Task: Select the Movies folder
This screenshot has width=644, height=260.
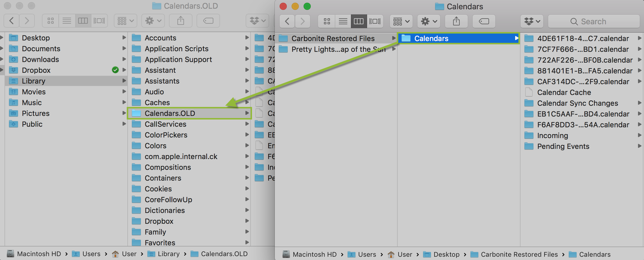Action: [66, 92]
